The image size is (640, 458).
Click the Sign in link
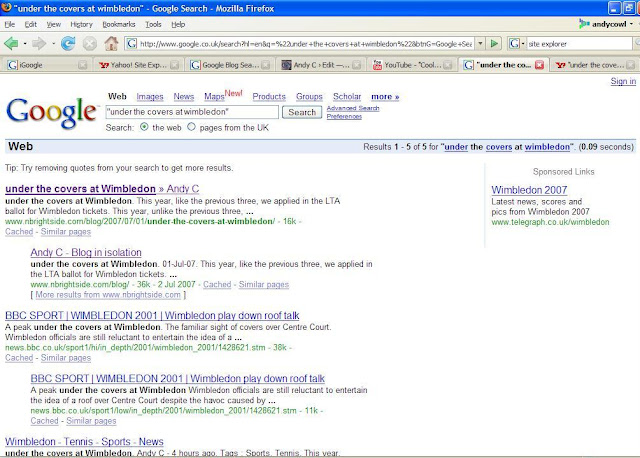click(623, 81)
